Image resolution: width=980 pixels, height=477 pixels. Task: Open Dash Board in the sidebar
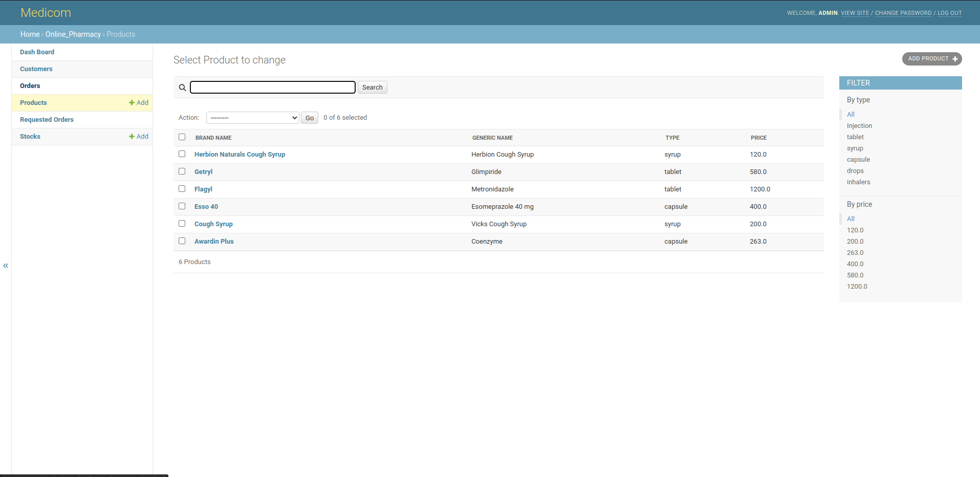37,52
